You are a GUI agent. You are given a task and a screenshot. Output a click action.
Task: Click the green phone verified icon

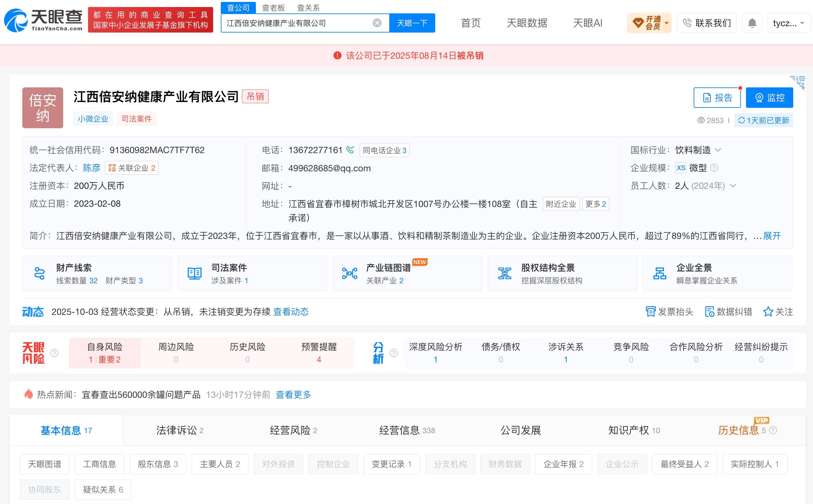(350, 150)
